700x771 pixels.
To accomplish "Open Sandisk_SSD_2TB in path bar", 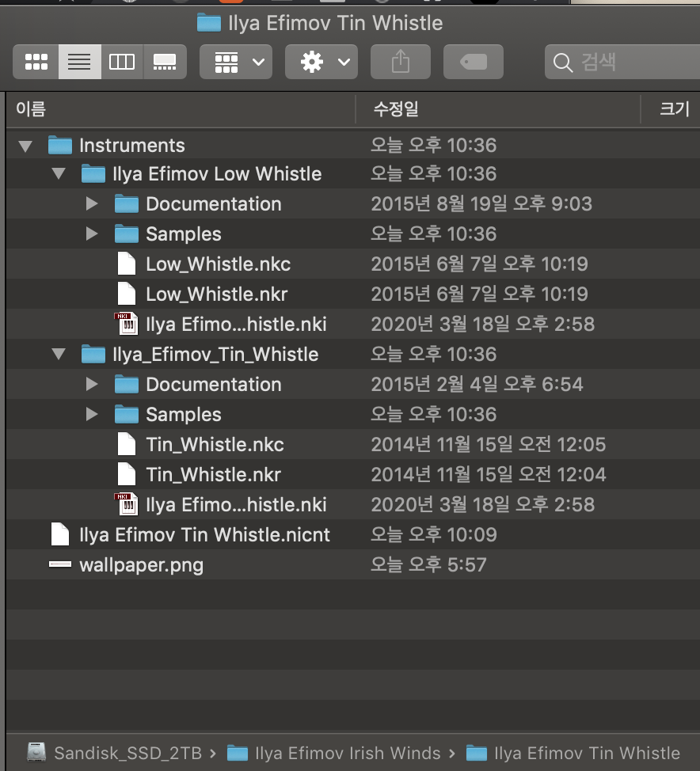I will 128,753.
